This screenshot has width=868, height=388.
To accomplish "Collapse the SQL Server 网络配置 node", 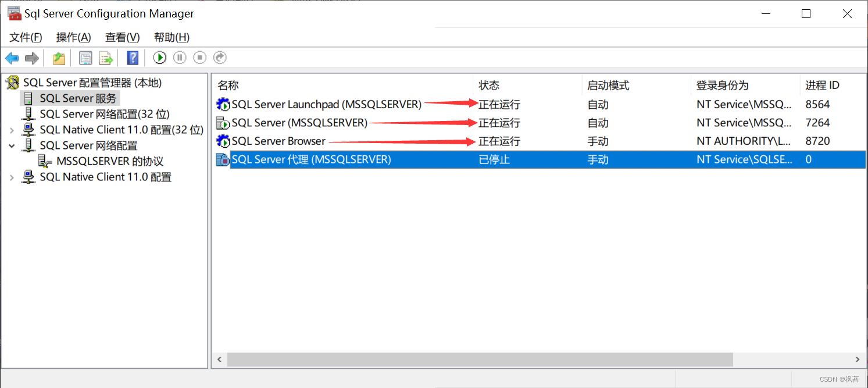I will [x=12, y=146].
